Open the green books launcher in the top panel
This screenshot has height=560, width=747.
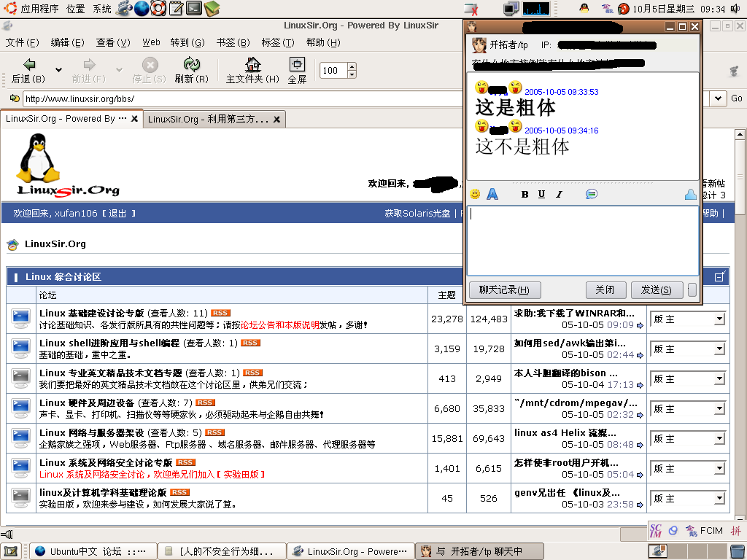(x=212, y=8)
